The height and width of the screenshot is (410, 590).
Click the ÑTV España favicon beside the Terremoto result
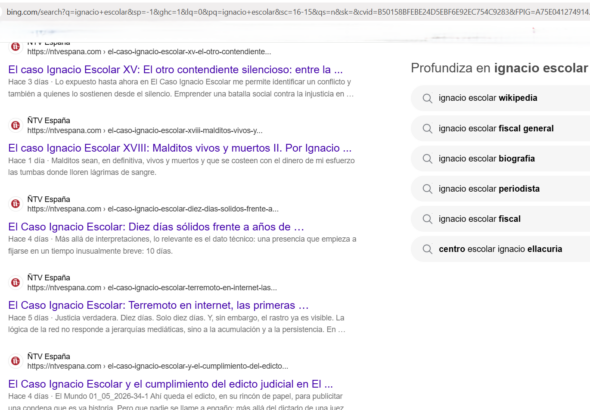[x=15, y=282]
